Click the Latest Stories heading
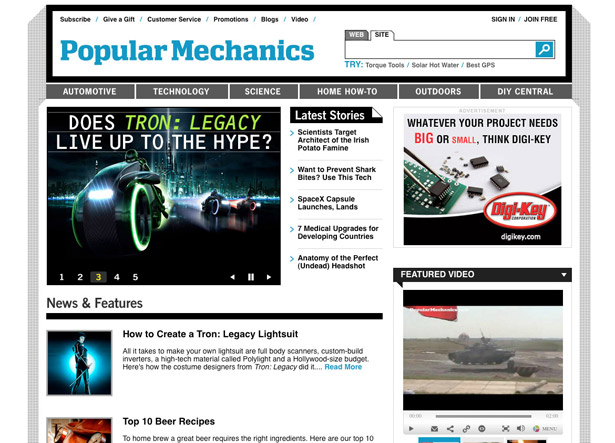Screen dimensions: 615x443 330,115
